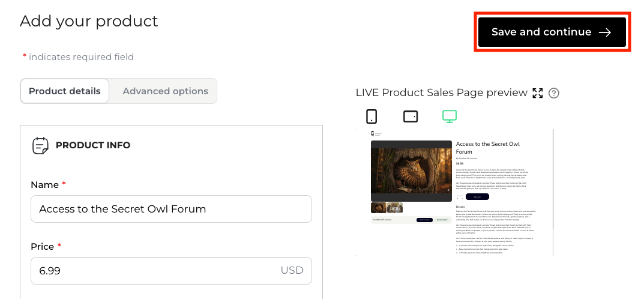Focus the product Name input field
Image resolution: width=644 pixels, height=299 pixels.
(x=171, y=209)
